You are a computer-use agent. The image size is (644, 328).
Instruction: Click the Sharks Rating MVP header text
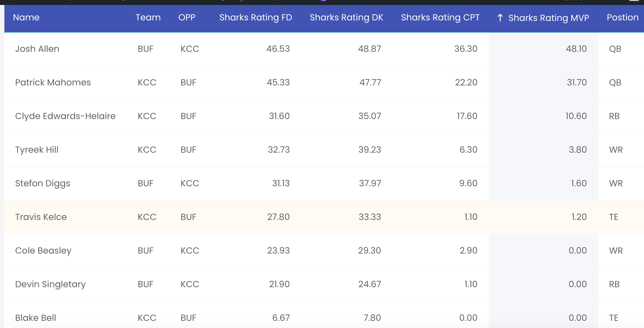click(x=549, y=18)
